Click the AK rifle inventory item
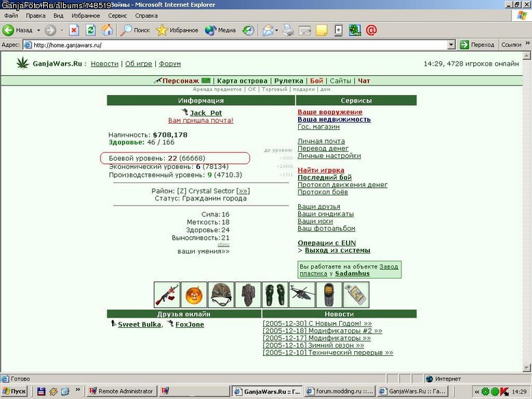The width and height of the screenshot is (532, 399). (x=167, y=294)
